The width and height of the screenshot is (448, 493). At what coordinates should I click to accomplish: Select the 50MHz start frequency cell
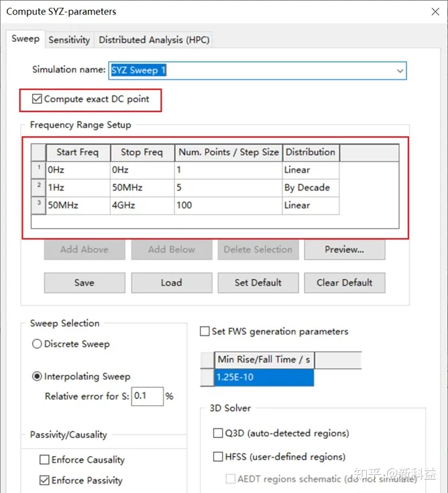(x=78, y=206)
